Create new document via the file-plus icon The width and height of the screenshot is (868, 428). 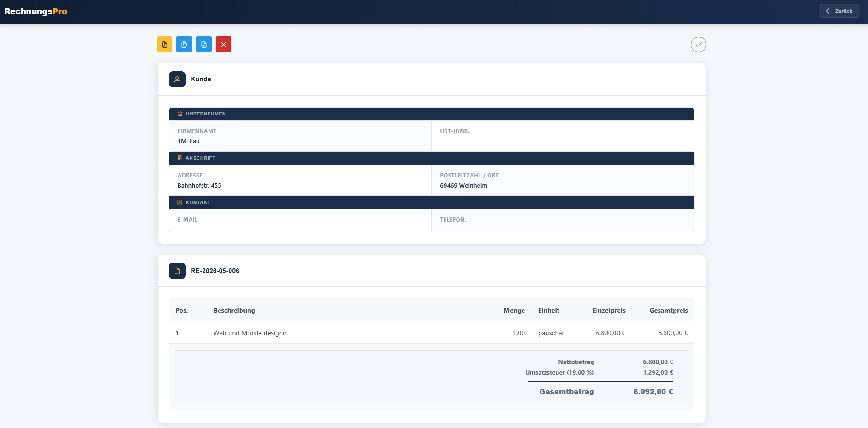[x=204, y=45]
